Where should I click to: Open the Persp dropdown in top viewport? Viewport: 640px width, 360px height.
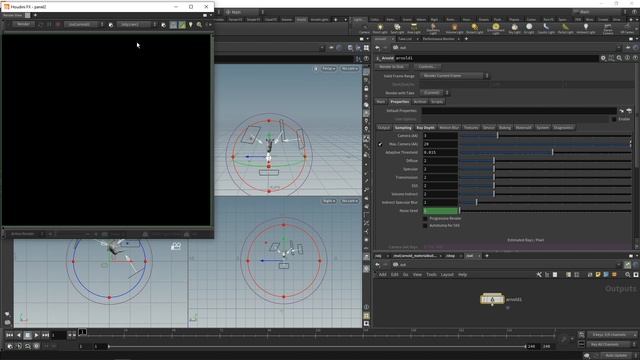click(x=329, y=69)
